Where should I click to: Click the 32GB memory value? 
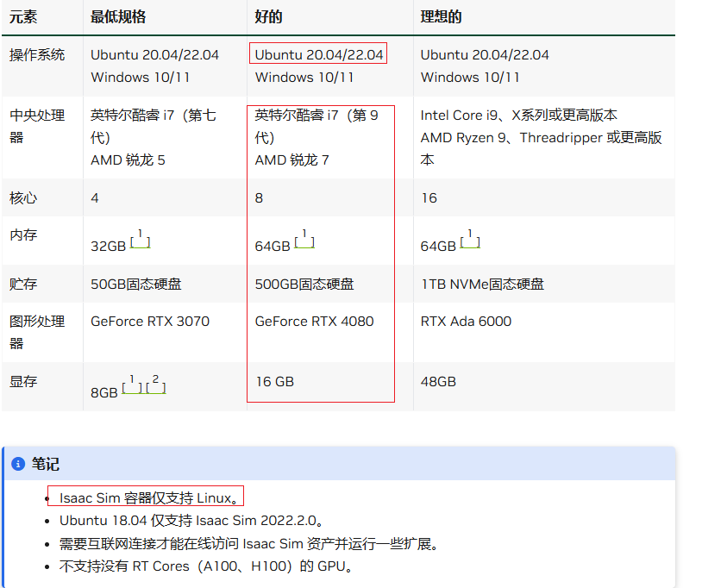(x=109, y=246)
